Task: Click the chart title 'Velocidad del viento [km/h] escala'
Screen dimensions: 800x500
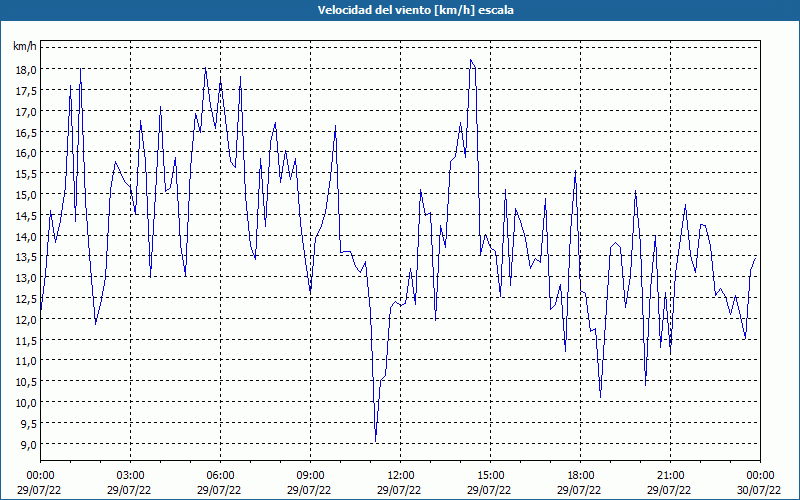Action: coord(415,10)
